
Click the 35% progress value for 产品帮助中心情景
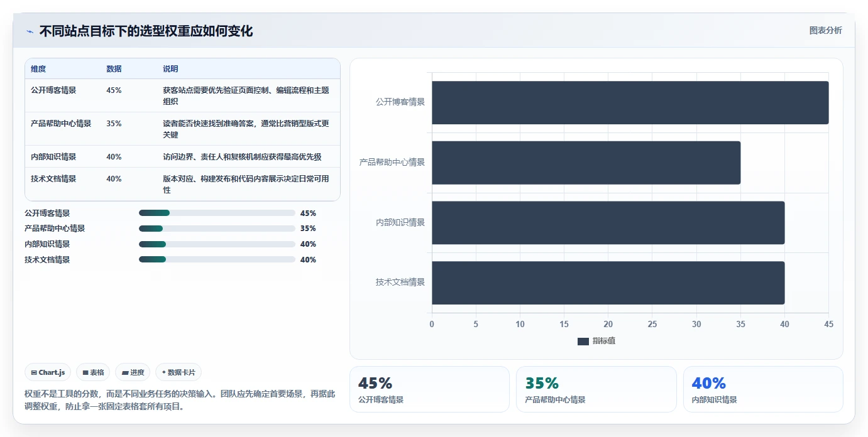(x=308, y=229)
